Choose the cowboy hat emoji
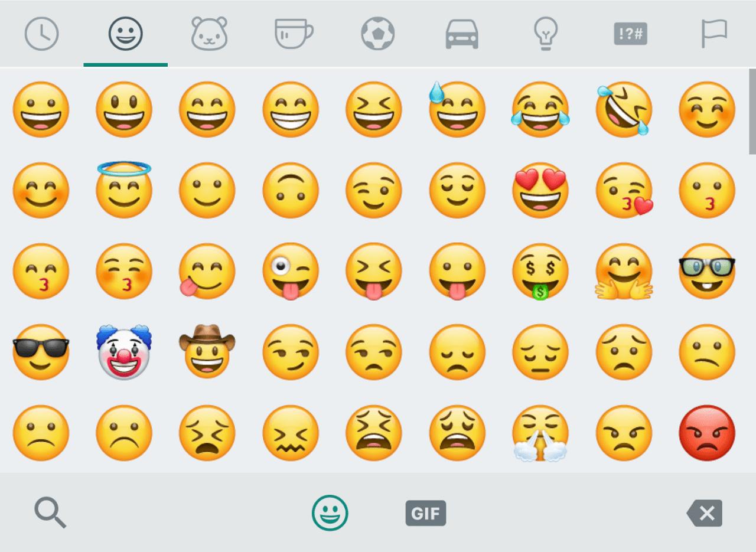Viewport: 756px width, 552px height. click(207, 352)
